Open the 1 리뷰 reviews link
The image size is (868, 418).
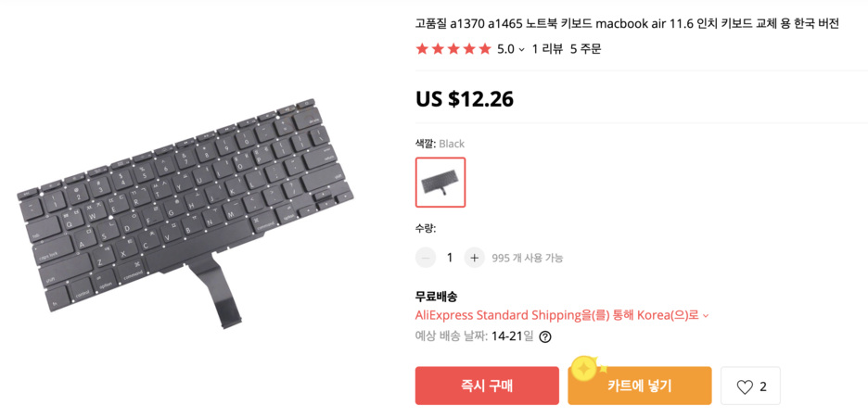[547, 49]
